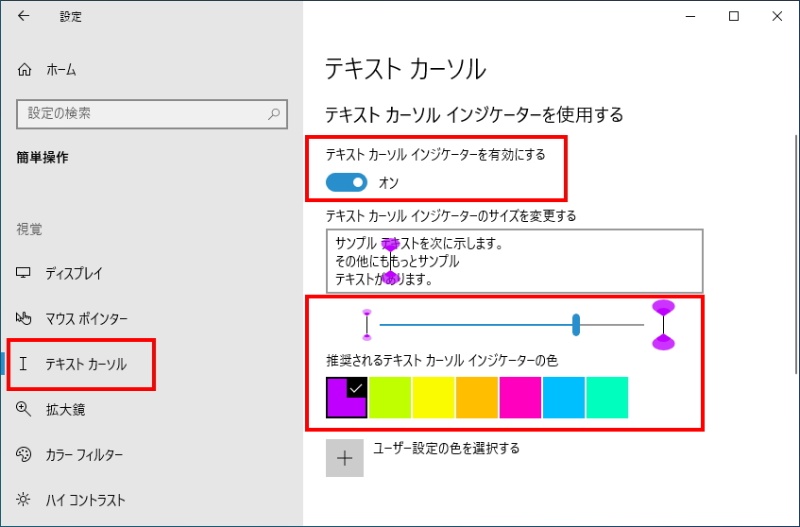Turn off the text cursor indicator toggle
Screen dimensions: 800x527
coord(346,183)
